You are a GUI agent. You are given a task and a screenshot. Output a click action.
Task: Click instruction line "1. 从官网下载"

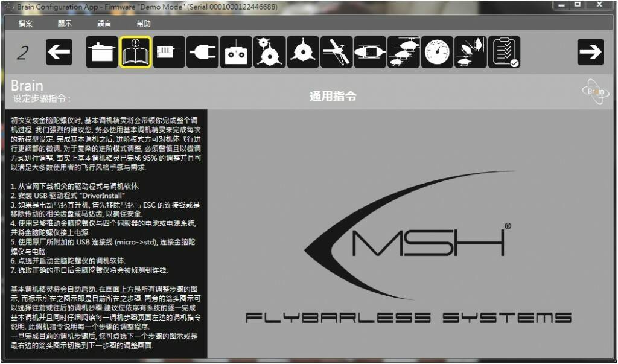(x=75, y=186)
